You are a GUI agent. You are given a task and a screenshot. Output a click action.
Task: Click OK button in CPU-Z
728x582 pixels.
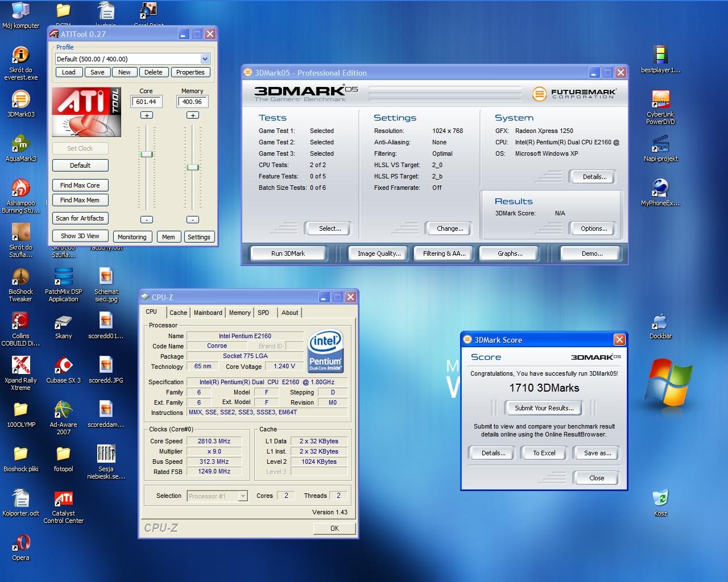tap(334, 528)
